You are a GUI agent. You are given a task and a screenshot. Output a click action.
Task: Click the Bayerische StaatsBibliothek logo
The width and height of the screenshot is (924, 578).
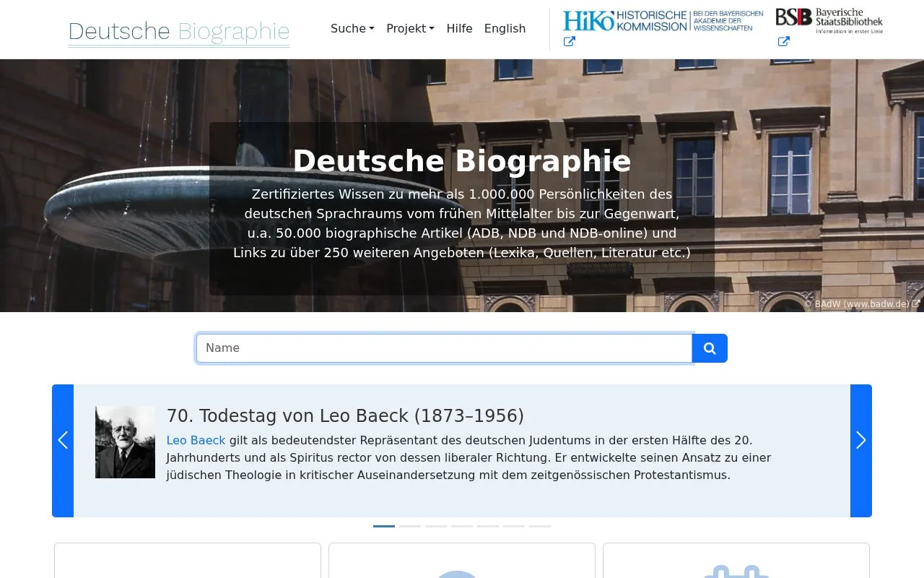[x=829, y=20]
